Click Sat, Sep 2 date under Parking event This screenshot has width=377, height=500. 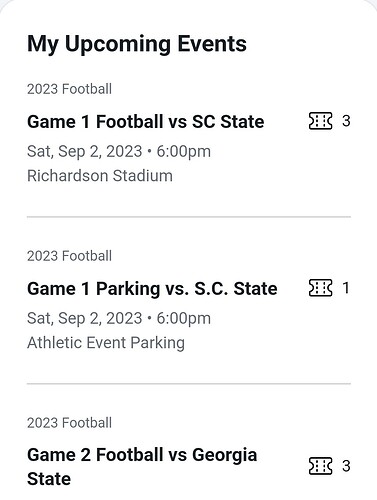pyautogui.click(x=85, y=318)
